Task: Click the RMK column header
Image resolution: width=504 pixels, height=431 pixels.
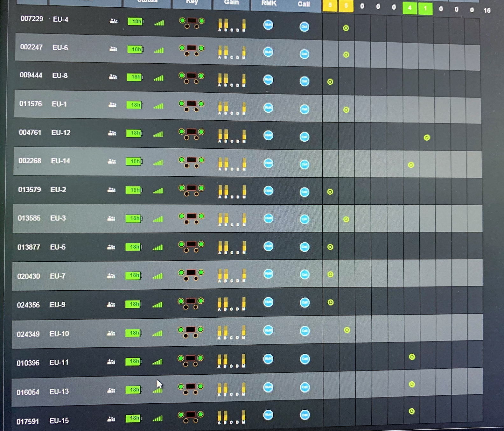Action: 269,4
